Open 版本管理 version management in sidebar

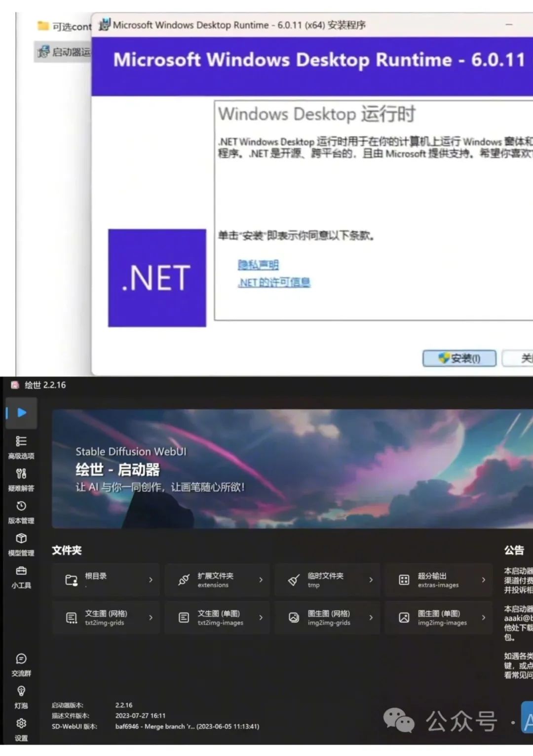coord(21,512)
